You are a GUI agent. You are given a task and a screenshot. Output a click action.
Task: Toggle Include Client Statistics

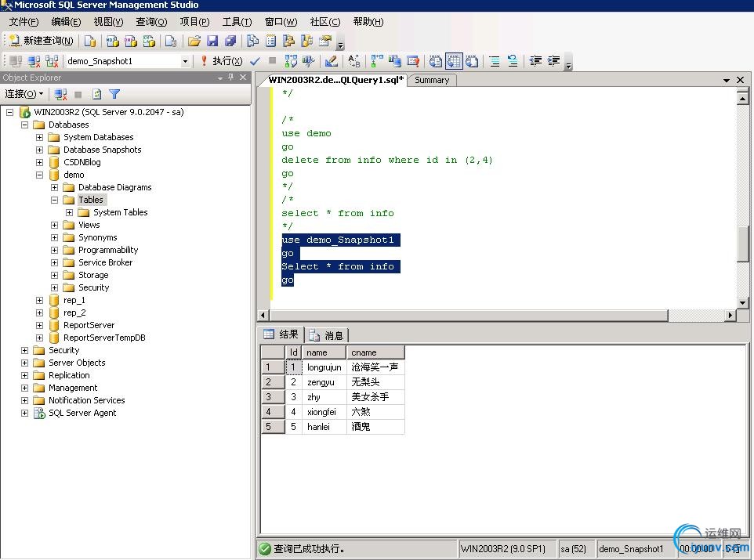tap(395, 61)
